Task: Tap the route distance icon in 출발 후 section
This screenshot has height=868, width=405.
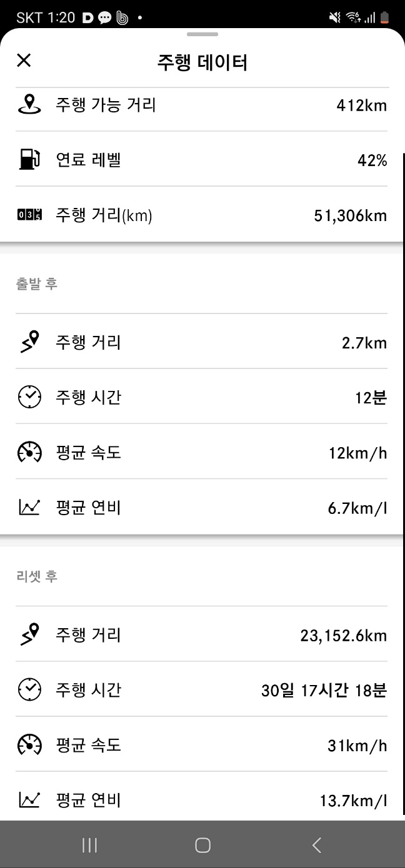Action: pyautogui.click(x=29, y=342)
